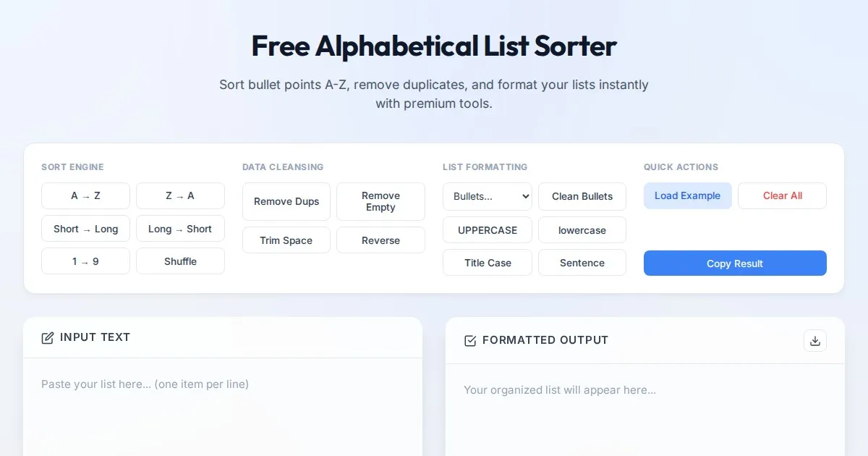This screenshot has width=868, height=456.
Task: Click the edit icon beside Input Text
Action: [x=48, y=338]
